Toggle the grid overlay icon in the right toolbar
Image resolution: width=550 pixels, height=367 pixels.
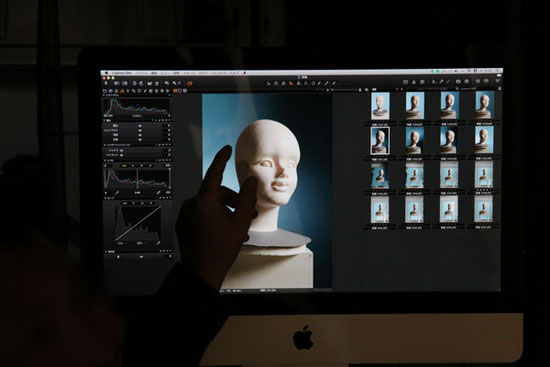(405, 82)
